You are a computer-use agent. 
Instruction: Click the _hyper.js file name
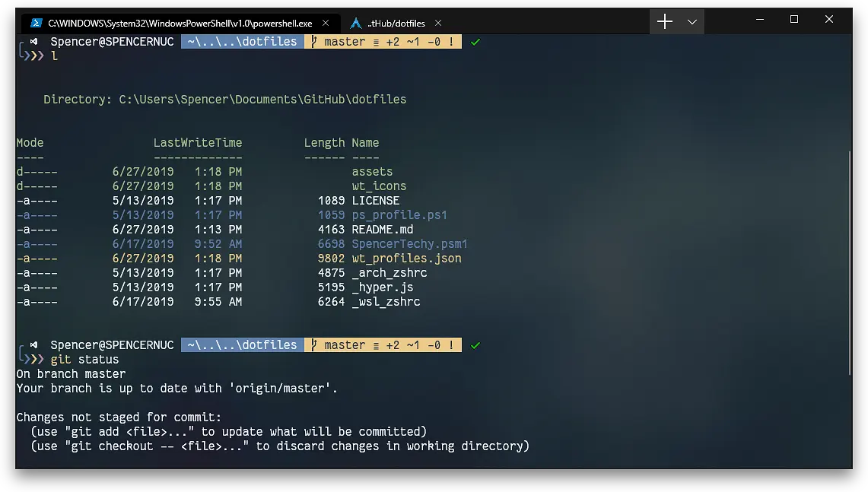click(x=383, y=287)
